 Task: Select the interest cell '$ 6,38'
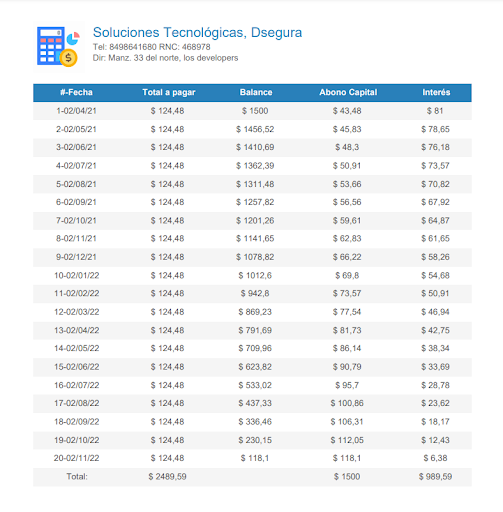click(435, 459)
